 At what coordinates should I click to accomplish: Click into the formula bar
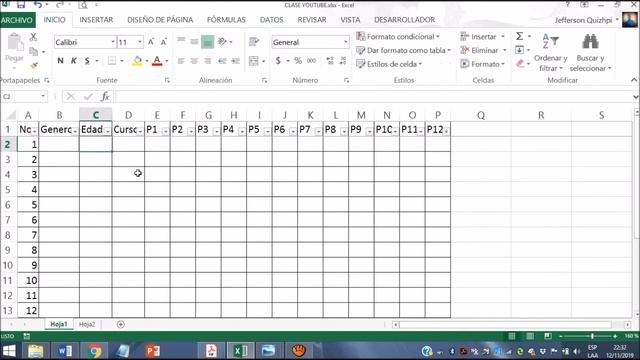point(373,97)
